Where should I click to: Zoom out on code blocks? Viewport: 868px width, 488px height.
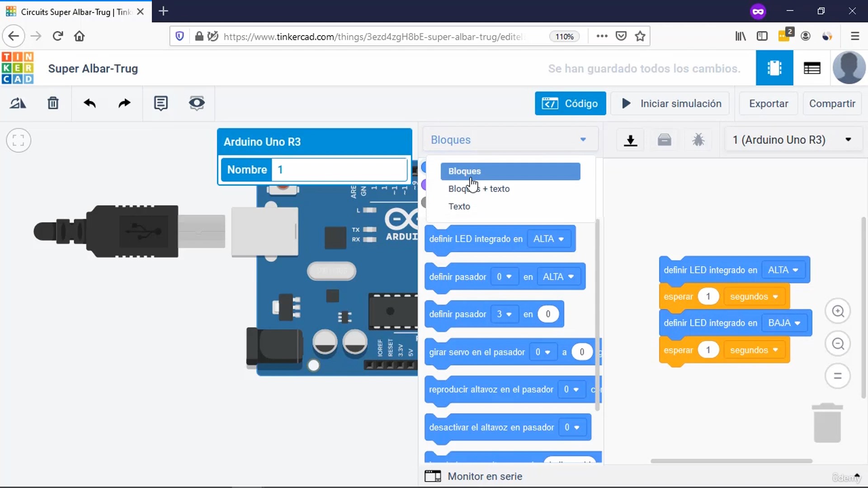[x=838, y=344]
